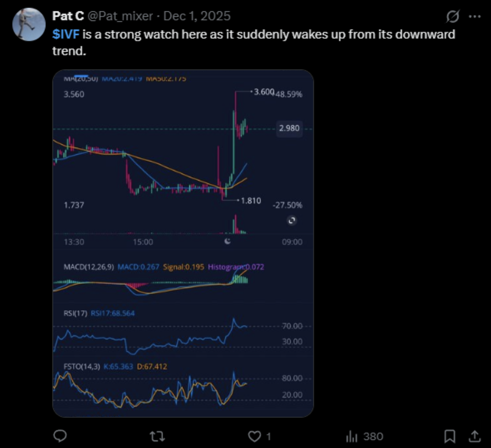Viewport: 491px width, 448px height.
Task: Open the Dec 1, 2025 timestamp
Action: 197,16
